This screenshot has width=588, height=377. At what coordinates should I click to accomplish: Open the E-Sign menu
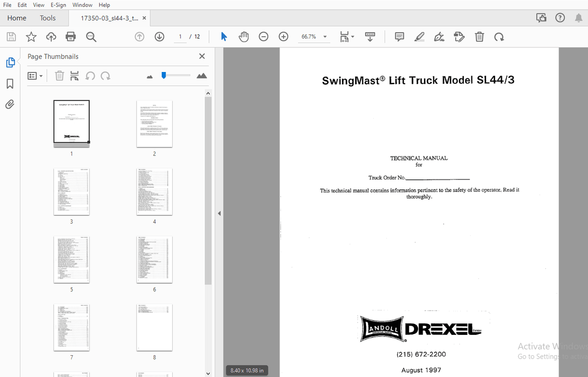click(x=58, y=5)
